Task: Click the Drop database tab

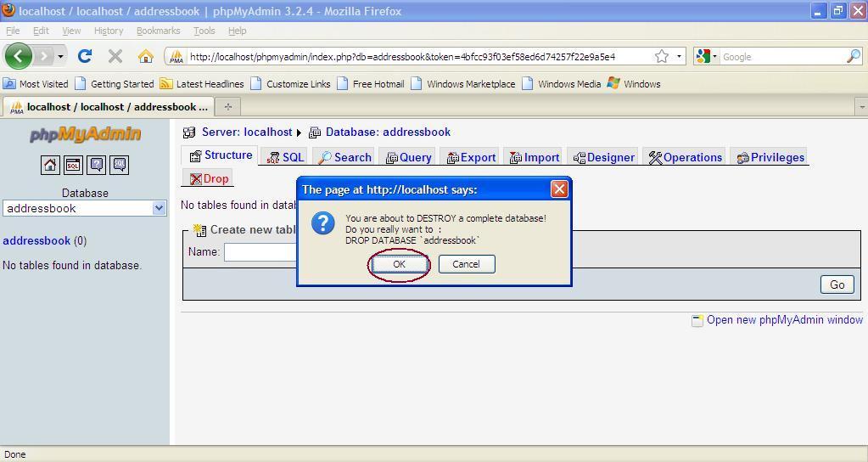Action: pos(209,178)
